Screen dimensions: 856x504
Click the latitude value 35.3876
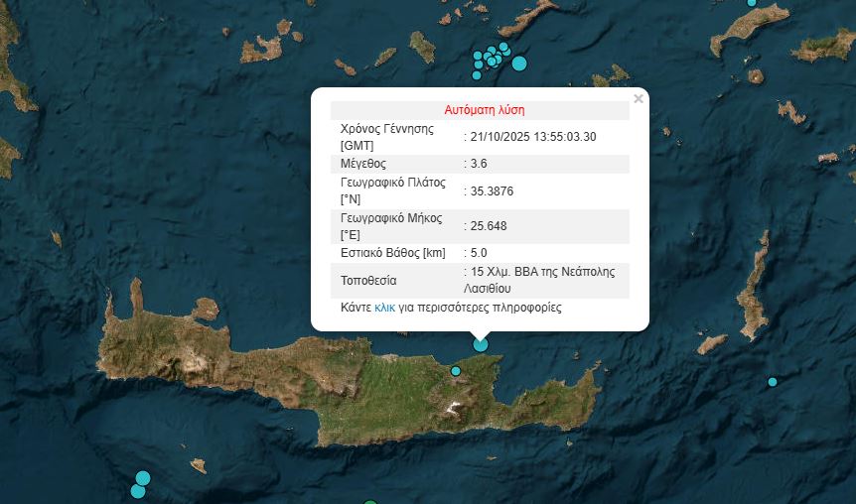click(492, 191)
